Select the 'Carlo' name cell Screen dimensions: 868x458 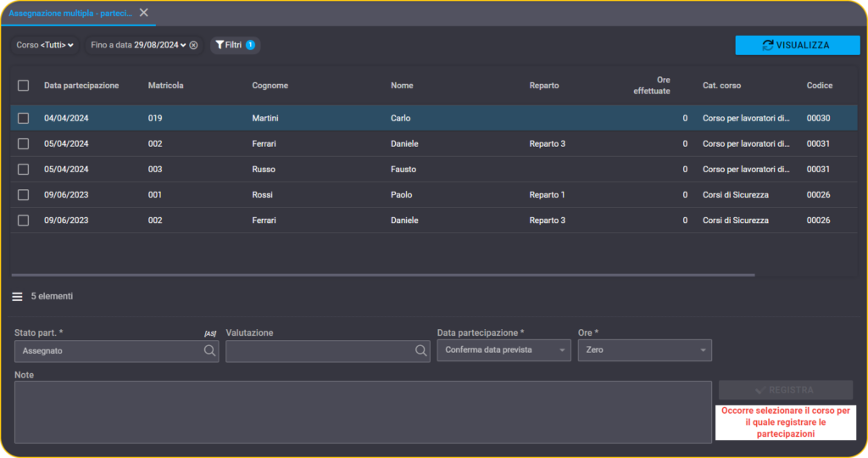tap(400, 118)
